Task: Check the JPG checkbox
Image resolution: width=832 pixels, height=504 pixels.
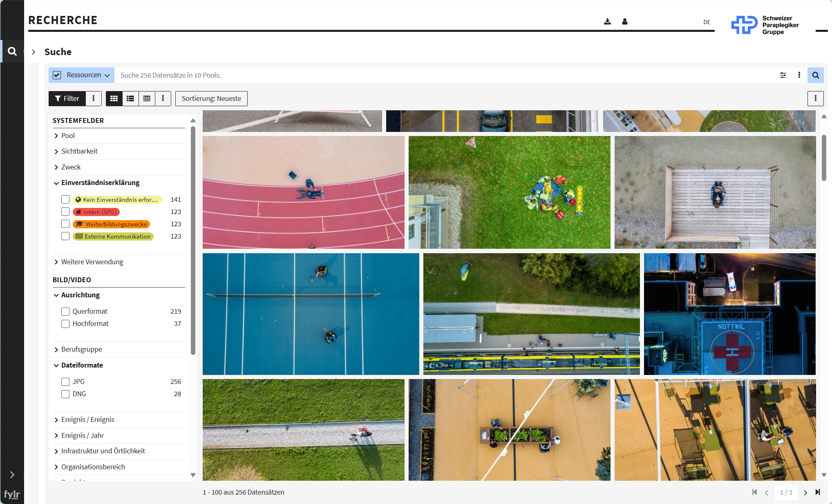Action: [65, 381]
